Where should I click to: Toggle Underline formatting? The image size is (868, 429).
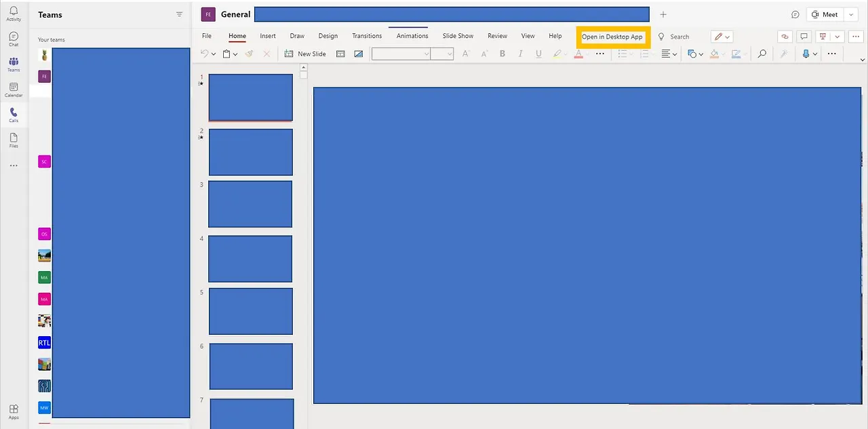coord(538,54)
